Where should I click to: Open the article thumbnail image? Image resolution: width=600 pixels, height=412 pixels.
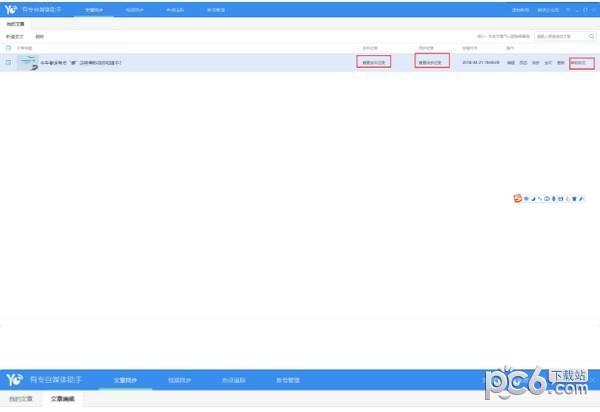coord(27,62)
